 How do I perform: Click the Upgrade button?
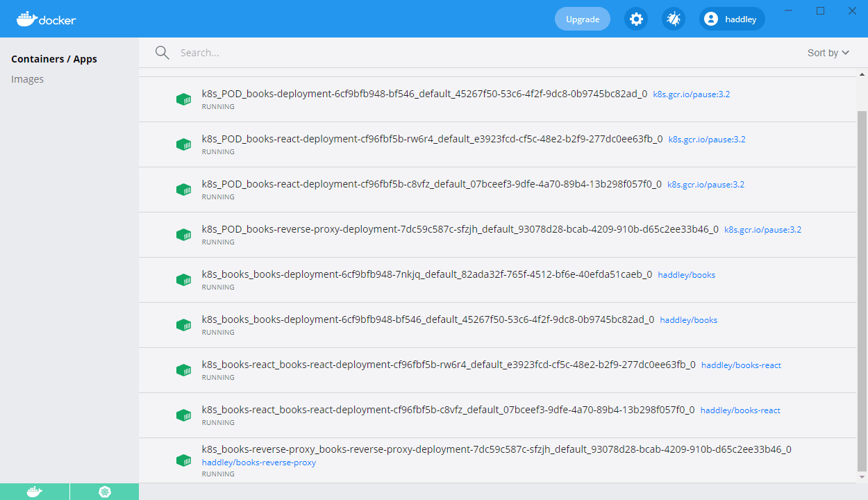[x=582, y=19]
